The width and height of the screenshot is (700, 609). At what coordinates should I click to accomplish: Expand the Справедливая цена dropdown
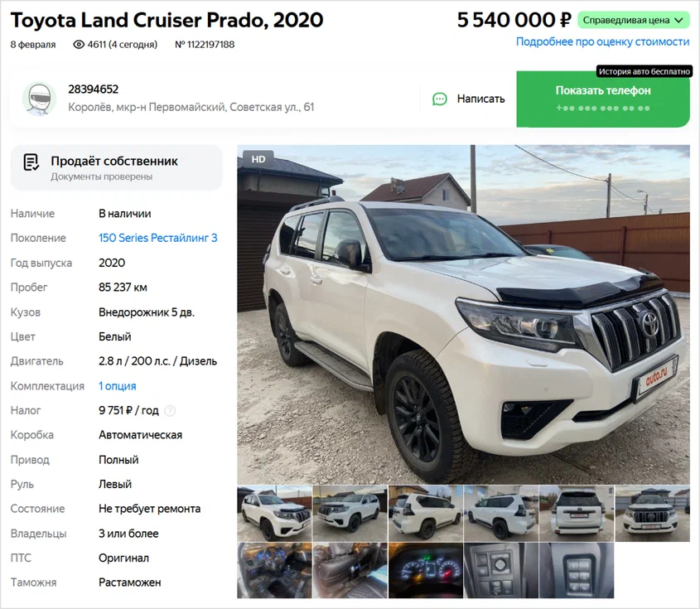634,20
